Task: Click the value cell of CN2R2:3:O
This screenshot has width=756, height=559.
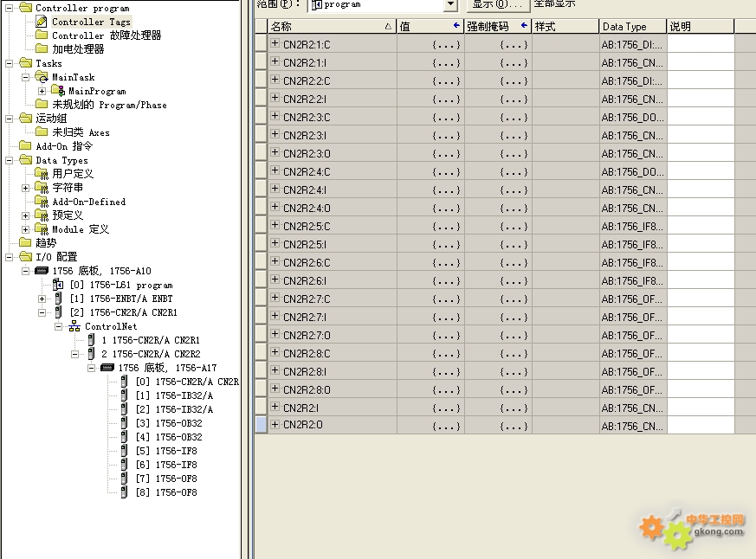Action: click(x=430, y=154)
